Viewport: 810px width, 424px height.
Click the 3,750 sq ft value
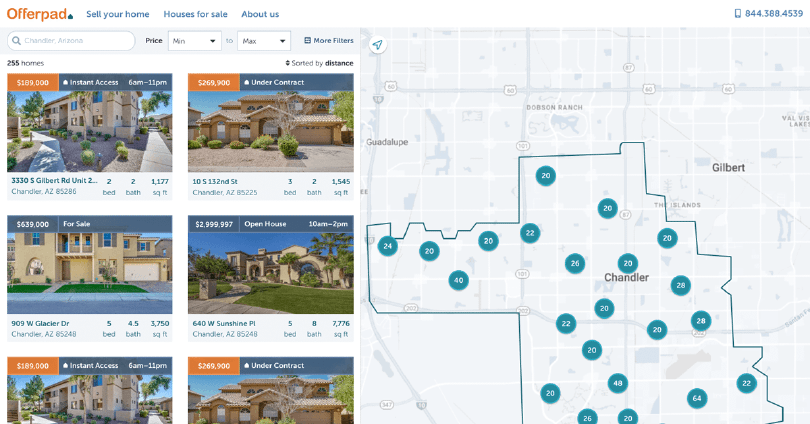point(160,323)
